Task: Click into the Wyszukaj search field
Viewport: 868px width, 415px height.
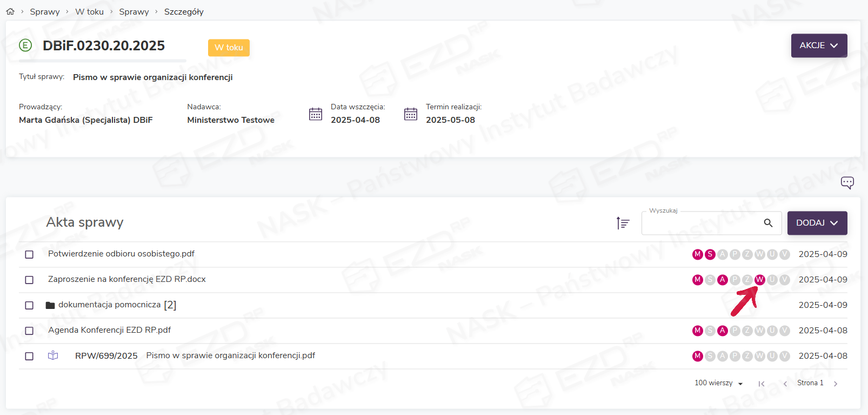Action: pyautogui.click(x=701, y=223)
